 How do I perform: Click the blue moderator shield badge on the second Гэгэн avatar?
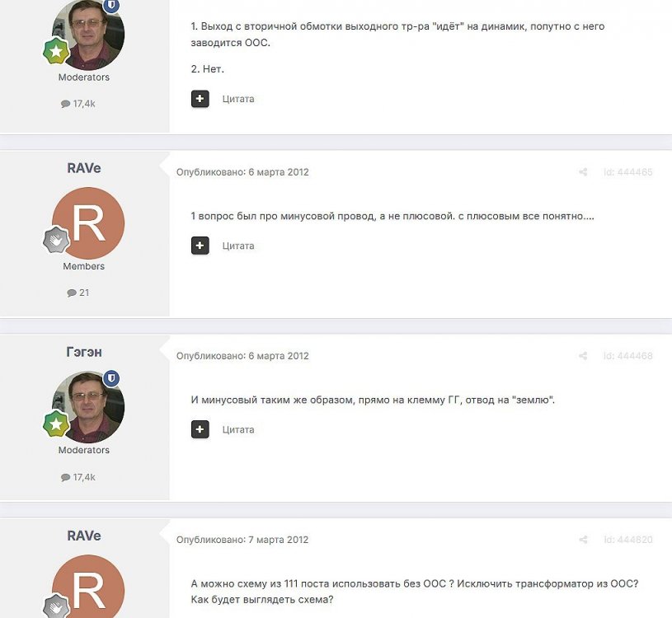pos(111,378)
